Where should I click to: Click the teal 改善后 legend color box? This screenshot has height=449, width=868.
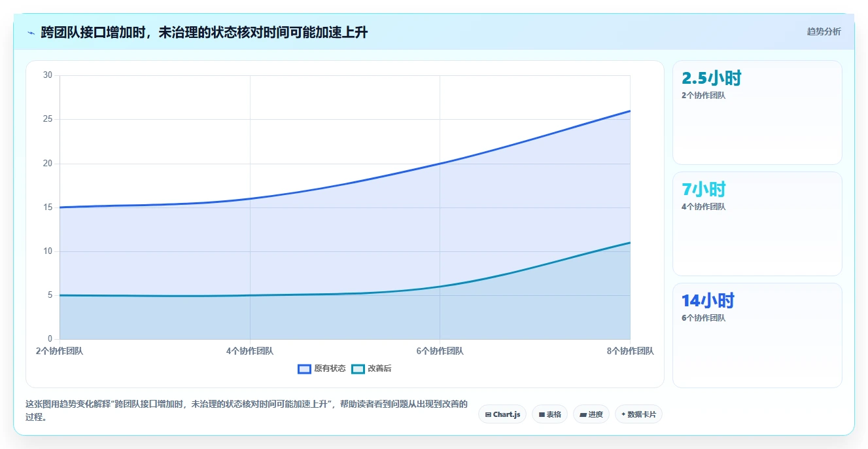[x=358, y=368]
